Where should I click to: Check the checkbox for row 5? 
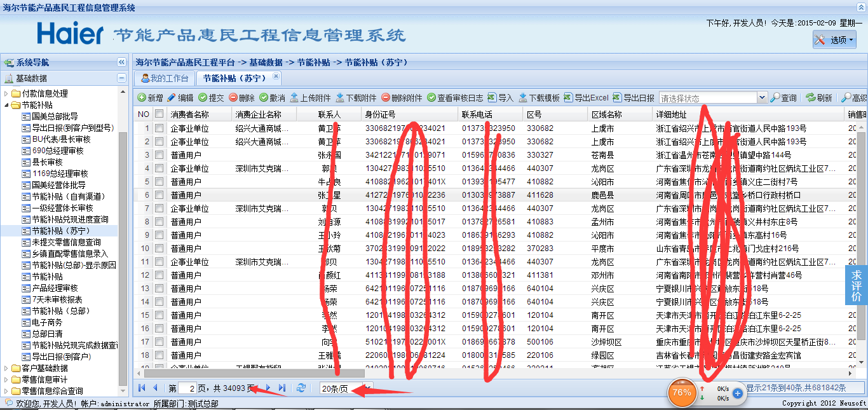pos(159,182)
